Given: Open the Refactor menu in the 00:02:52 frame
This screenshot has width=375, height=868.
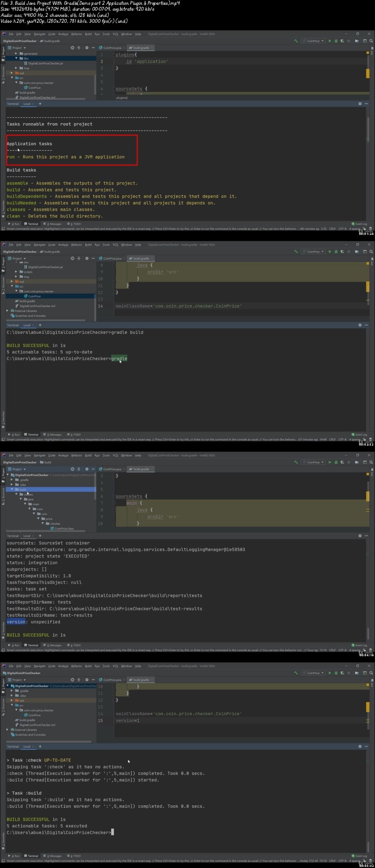Looking at the screenshot, I should point(77,245).
